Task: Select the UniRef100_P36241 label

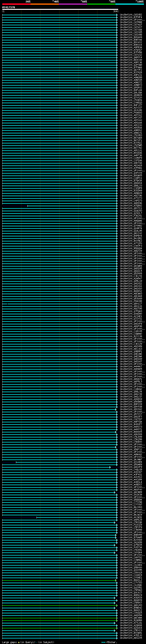Action: (x=131, y=216)
